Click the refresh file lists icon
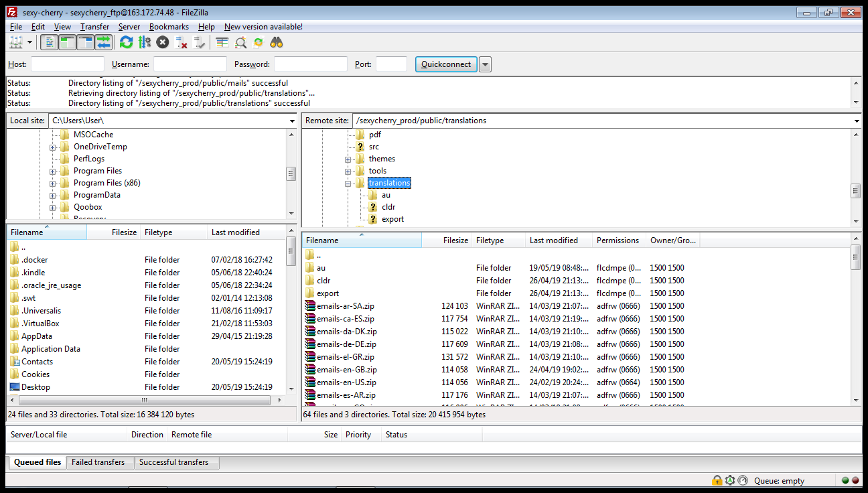Screen dimensions: 868x493 126,43
